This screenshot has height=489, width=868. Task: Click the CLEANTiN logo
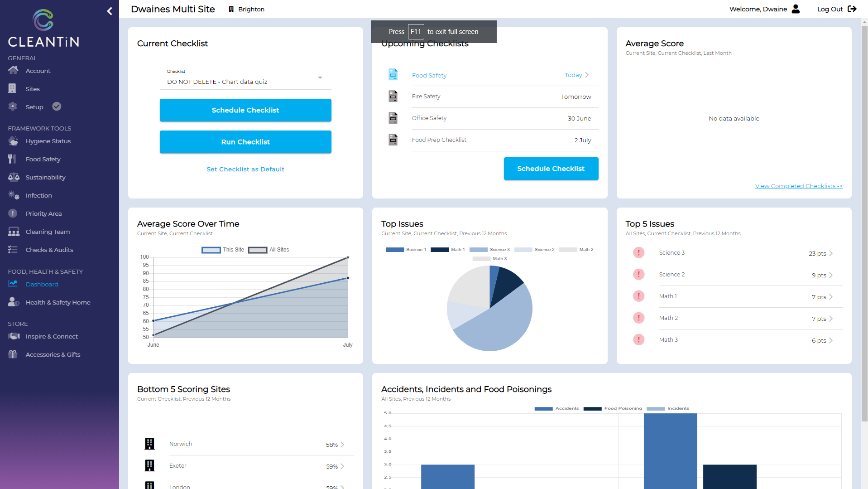43,28
